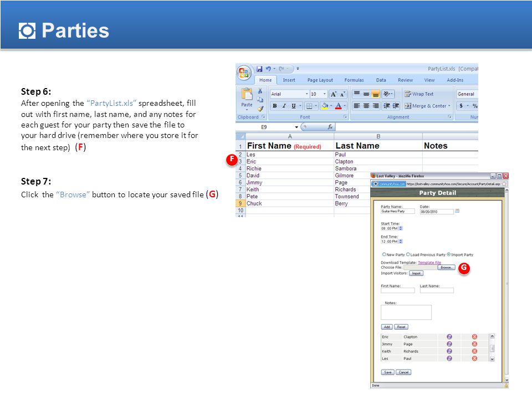Delete Jimmy Page from visitor list

point(474,344)
